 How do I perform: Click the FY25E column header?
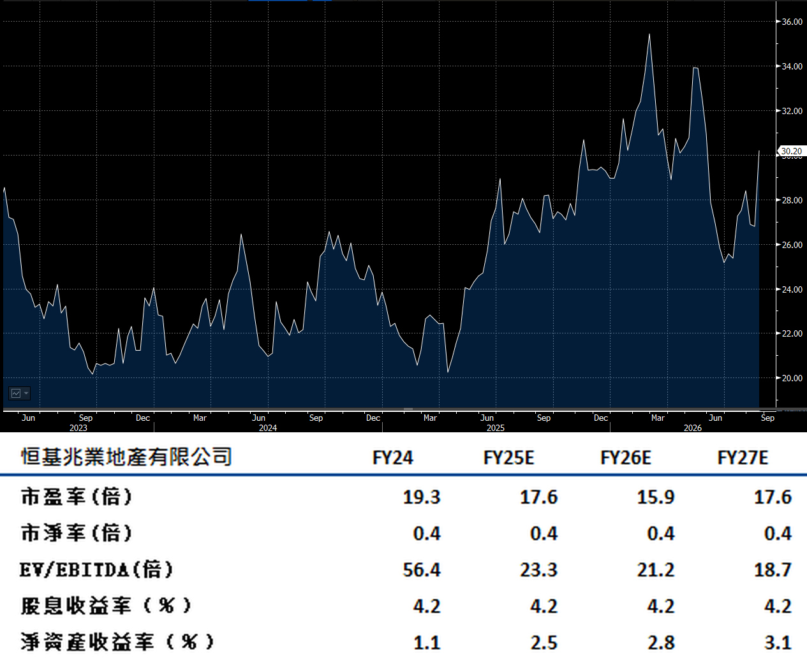click(509, 458)
